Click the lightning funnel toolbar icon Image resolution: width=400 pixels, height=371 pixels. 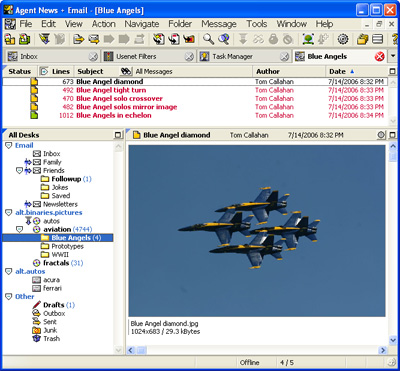pos(44,39)
